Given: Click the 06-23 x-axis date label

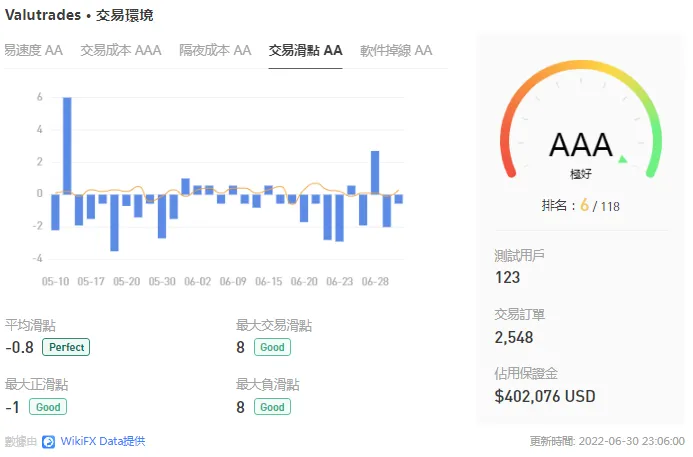Looking at the screenshot, I should 339,282.
